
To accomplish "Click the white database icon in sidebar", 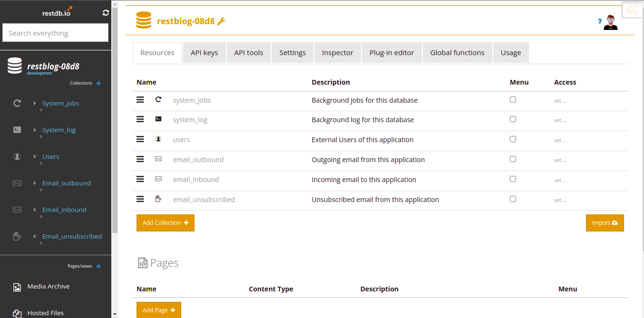I will coord(15,66).
